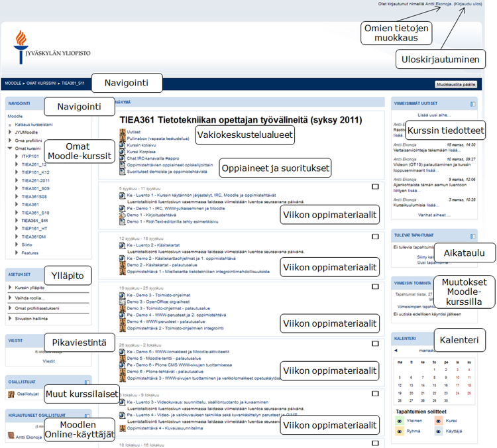The height and width of the screenshot is (448, 497).
Task: Hide Yleinen events with the eye icon
Action: tap(400, 421)
